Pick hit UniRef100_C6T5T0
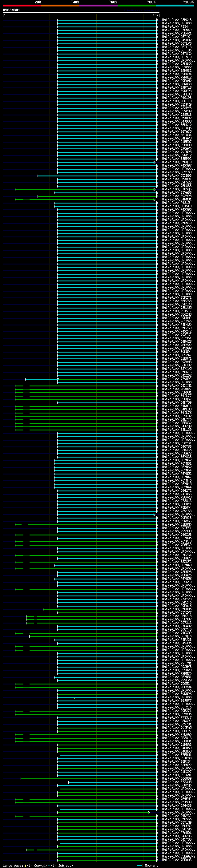The image size is (197, 868). [176, 57]
